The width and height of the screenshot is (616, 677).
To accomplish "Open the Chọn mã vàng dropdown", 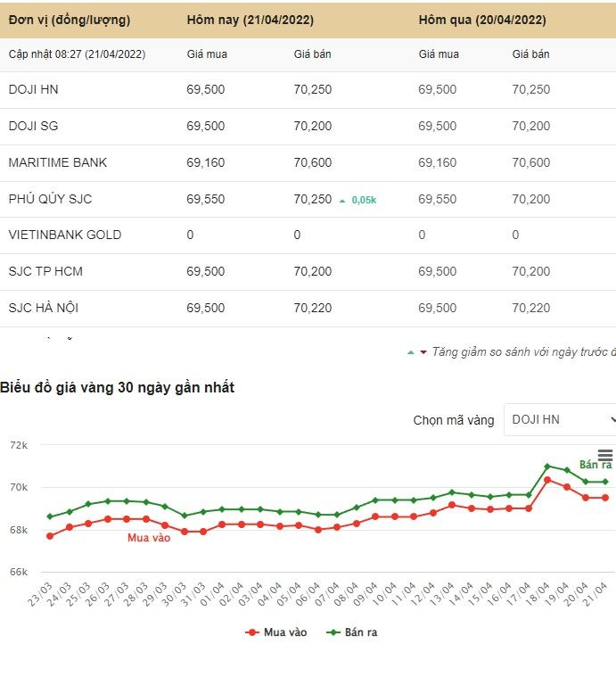I will pyautogui.click(x=560, y=419).
